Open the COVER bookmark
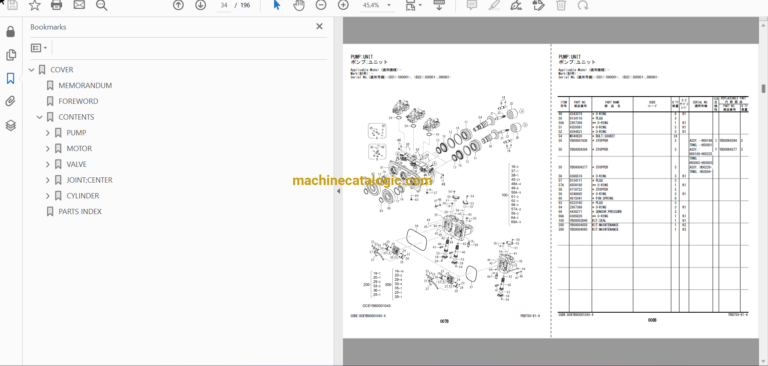Screen dimensions: 768x366 pos(62,70)
